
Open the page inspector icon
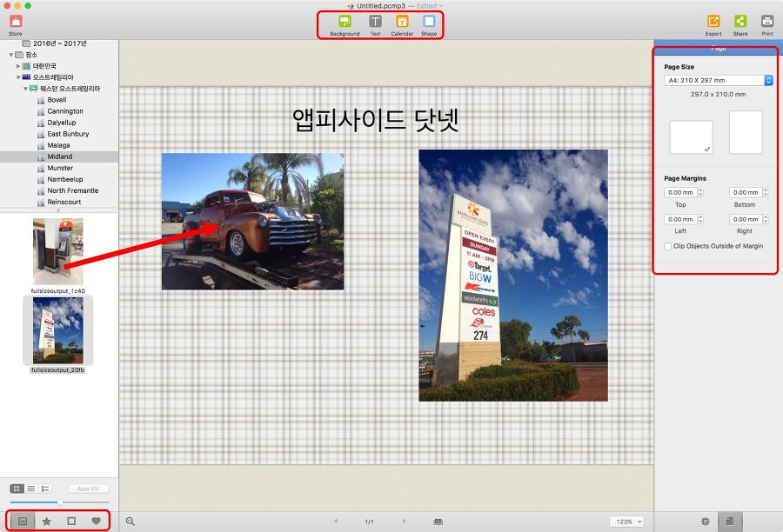[730, 521]
